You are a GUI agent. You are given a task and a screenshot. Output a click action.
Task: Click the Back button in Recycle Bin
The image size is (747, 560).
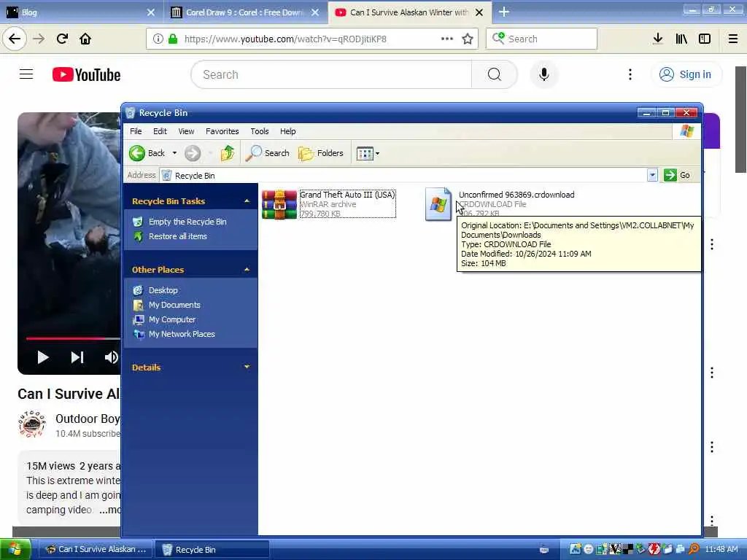point(147,153)
